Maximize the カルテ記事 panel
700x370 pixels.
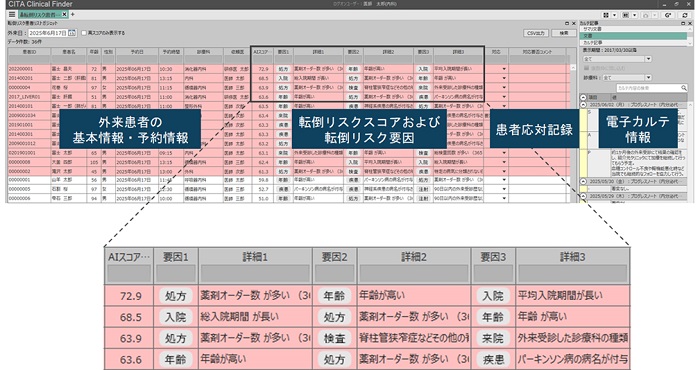pos(683,23)
